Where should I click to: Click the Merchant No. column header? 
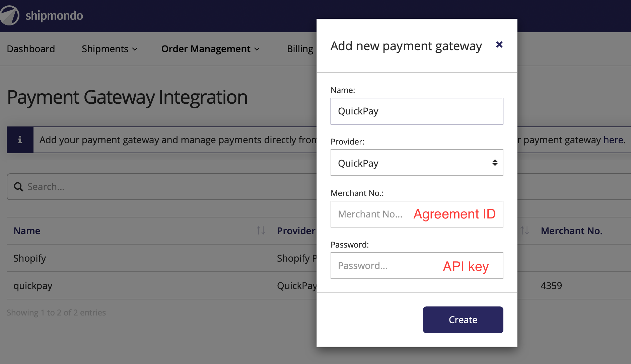pyautogui.click(x=571, y=231)
